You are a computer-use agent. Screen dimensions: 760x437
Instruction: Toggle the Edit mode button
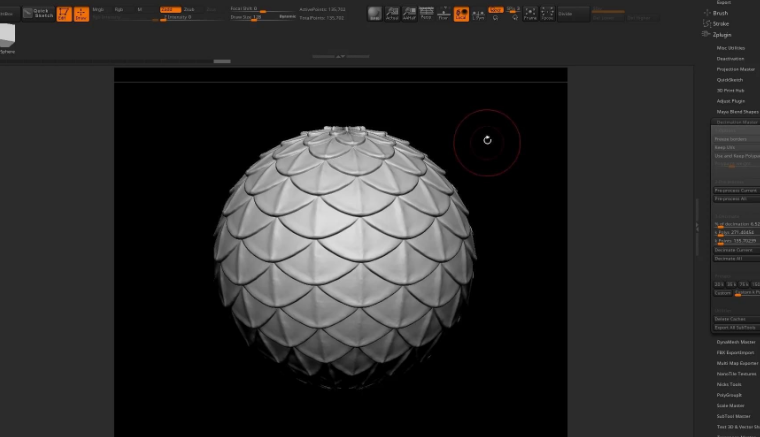64,14
